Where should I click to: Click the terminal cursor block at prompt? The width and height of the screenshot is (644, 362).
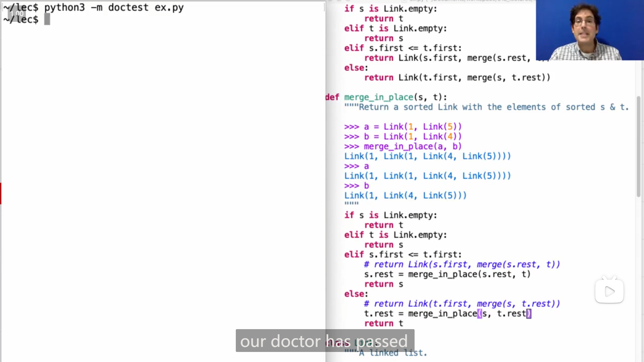tap(47, 19)
